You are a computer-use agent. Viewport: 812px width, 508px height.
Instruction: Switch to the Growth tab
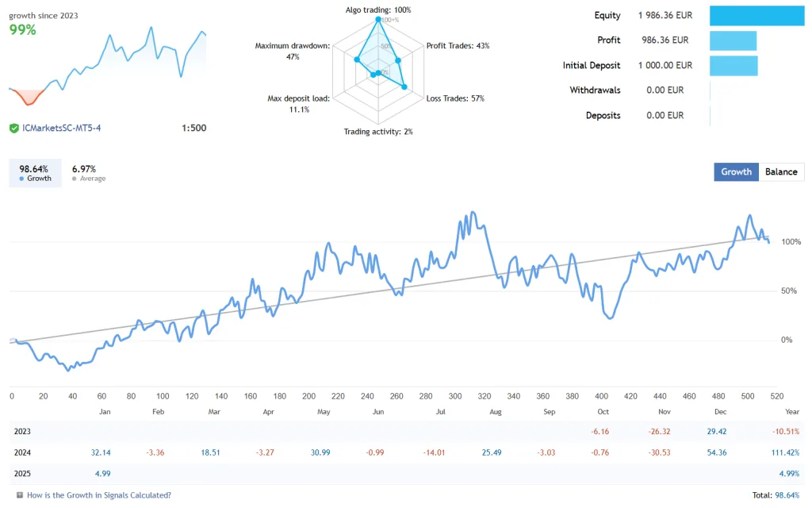[736, 171]
